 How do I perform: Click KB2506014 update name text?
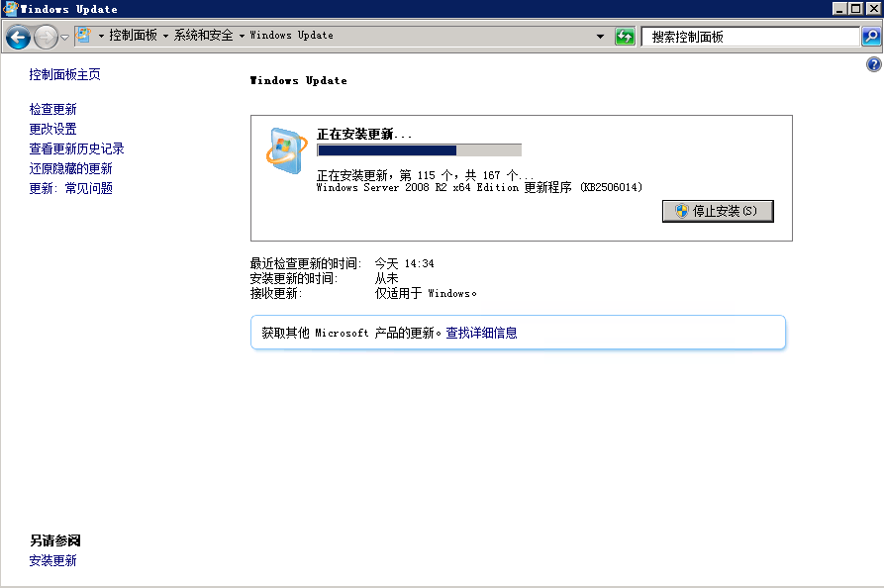click(479, 187)
